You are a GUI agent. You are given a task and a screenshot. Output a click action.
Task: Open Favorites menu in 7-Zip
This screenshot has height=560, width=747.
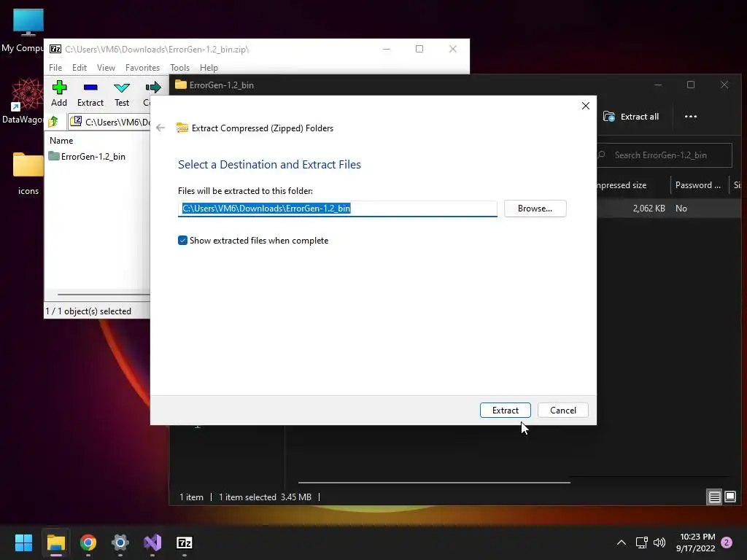pyautogui.click(x=142, y=68)
